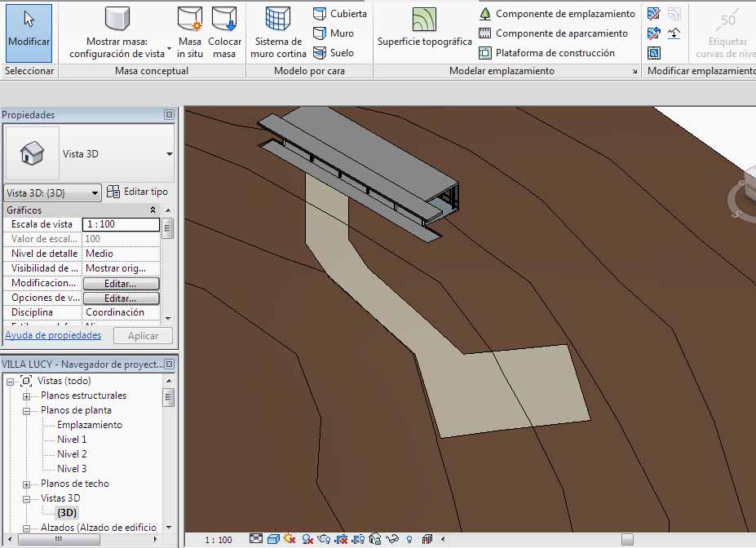Click the Cubierta by face tool
The image size is (756, 548).
click(340, 14)
